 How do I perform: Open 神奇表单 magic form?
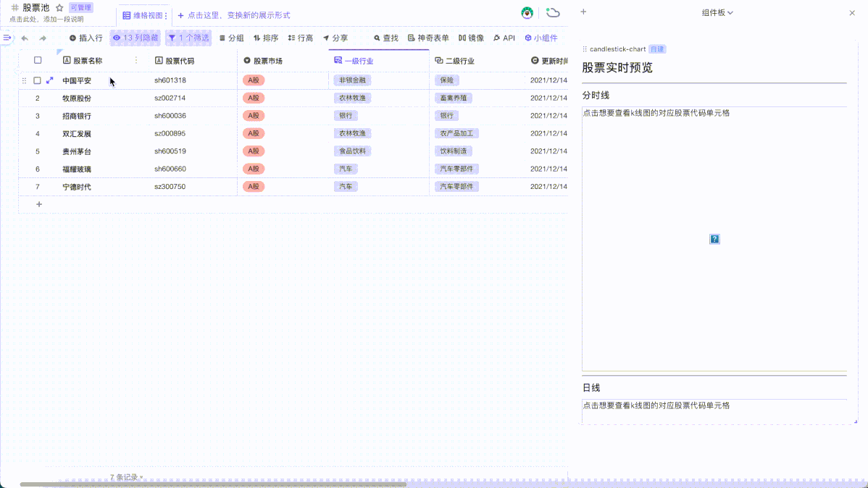[428, 38]
